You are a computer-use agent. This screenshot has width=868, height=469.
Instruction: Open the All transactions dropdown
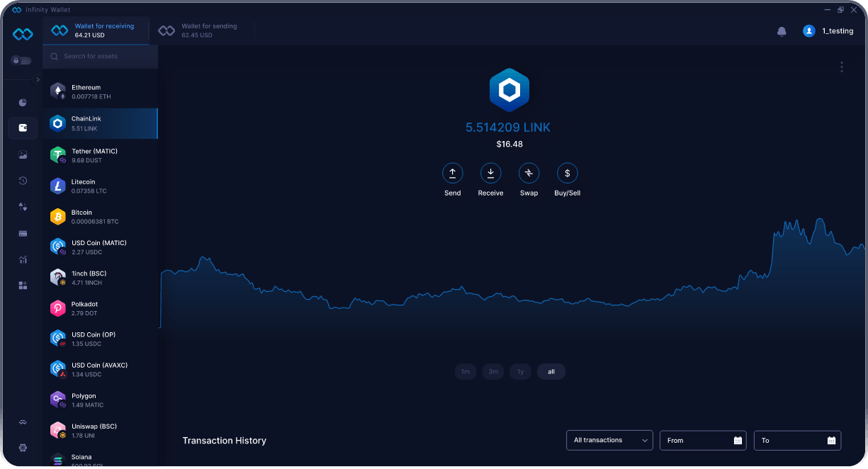[x=609, y=440]
